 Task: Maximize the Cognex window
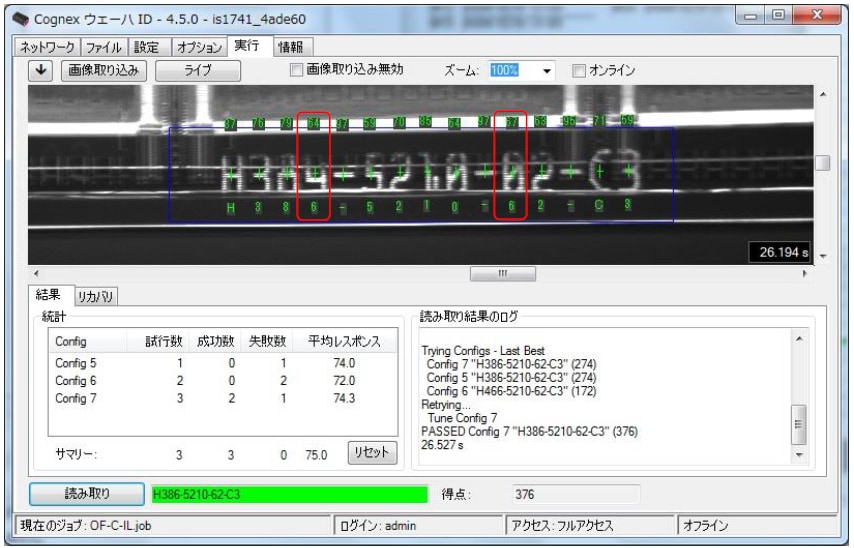point(779,15)
